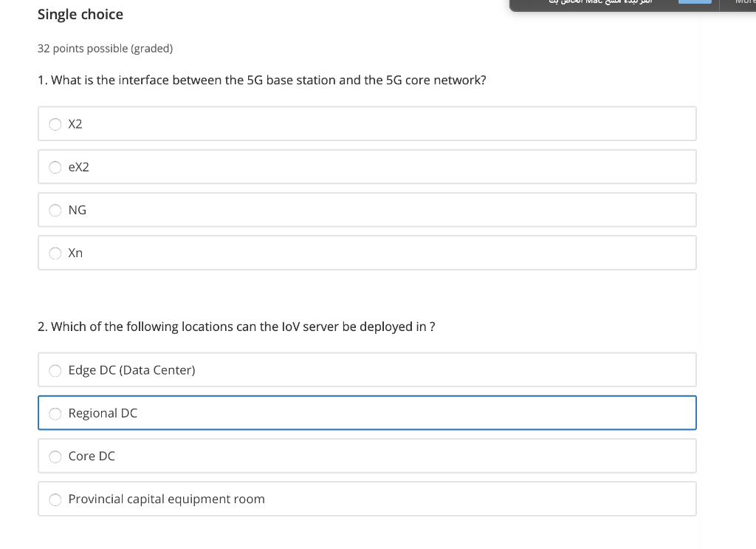
Task: Select the eX2 radio button
Action: click(55, 167)
